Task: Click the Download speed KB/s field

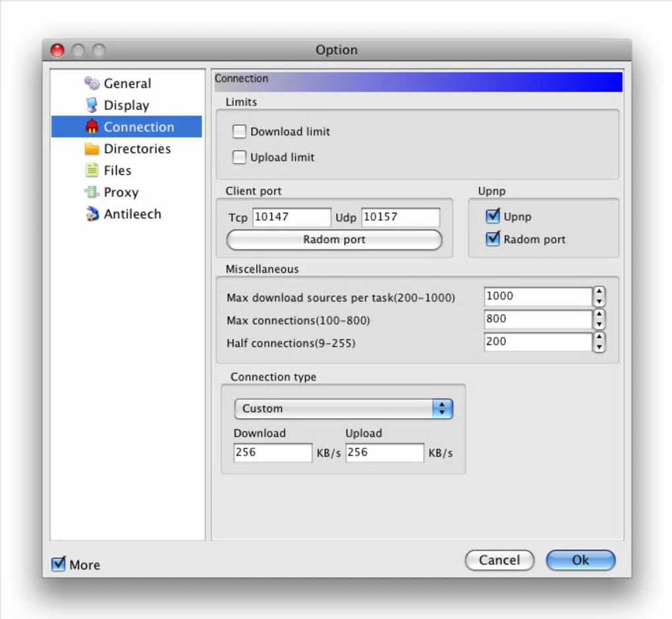Action: (273, 452)
